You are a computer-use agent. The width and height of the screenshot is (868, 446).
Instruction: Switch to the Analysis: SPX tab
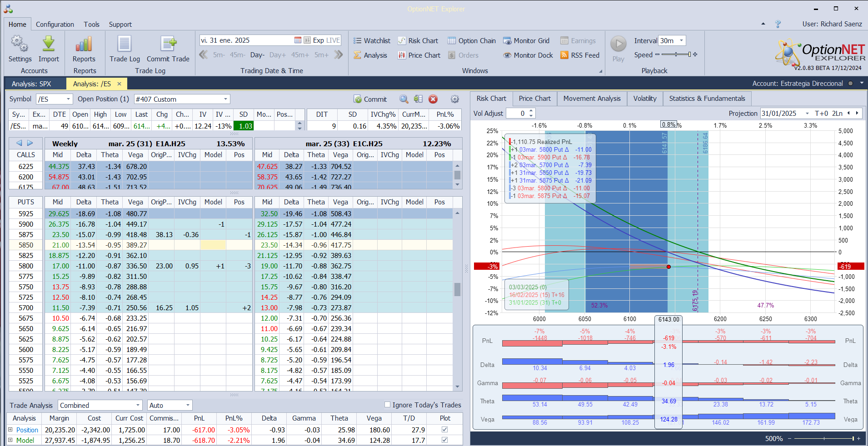tap(31, 84)
